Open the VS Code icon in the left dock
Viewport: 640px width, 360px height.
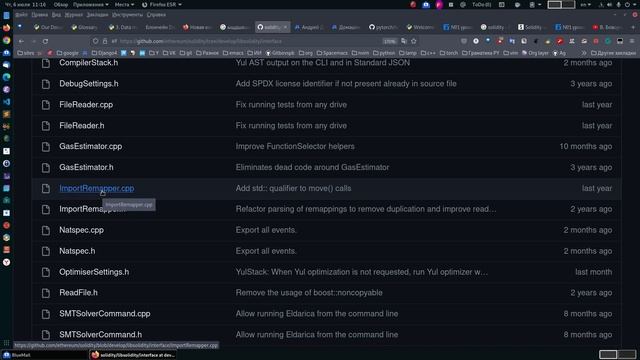tap(7, 102)
